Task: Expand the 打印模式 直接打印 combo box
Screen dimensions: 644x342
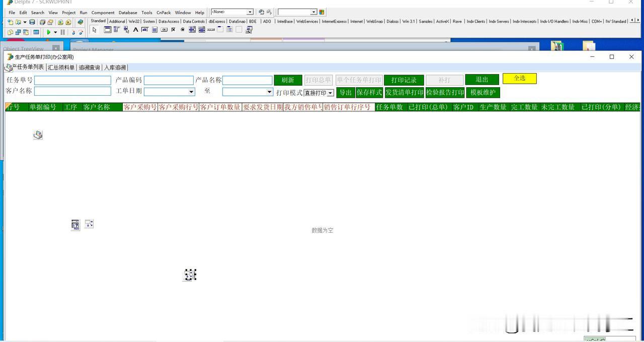Action: tap(330, 93)
